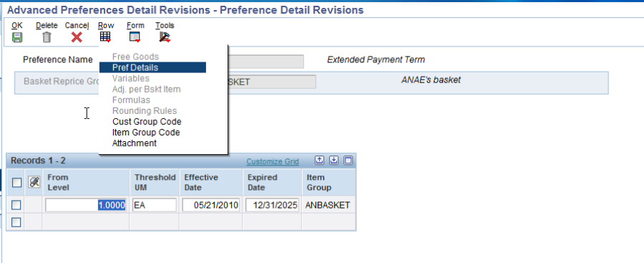Check the empty second row checkbox
Screen dimensions: 644x263
pyautogui.click(x=16, y=222)
